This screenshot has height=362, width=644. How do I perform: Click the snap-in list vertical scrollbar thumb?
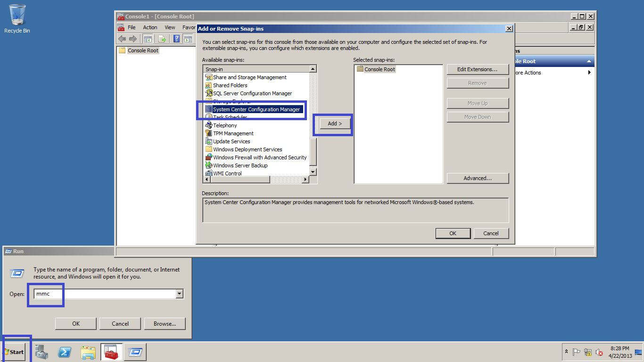[x=313, y=151]
